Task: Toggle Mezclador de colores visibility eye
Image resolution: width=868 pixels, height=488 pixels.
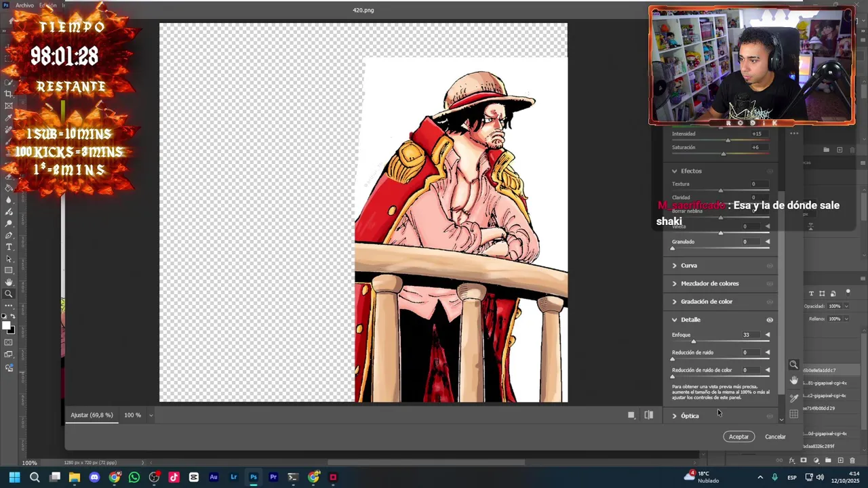Action: click(x=770, y=284)
